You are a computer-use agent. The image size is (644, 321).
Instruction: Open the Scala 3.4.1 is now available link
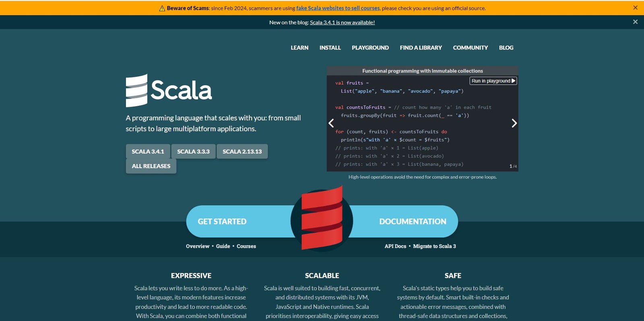342,23
